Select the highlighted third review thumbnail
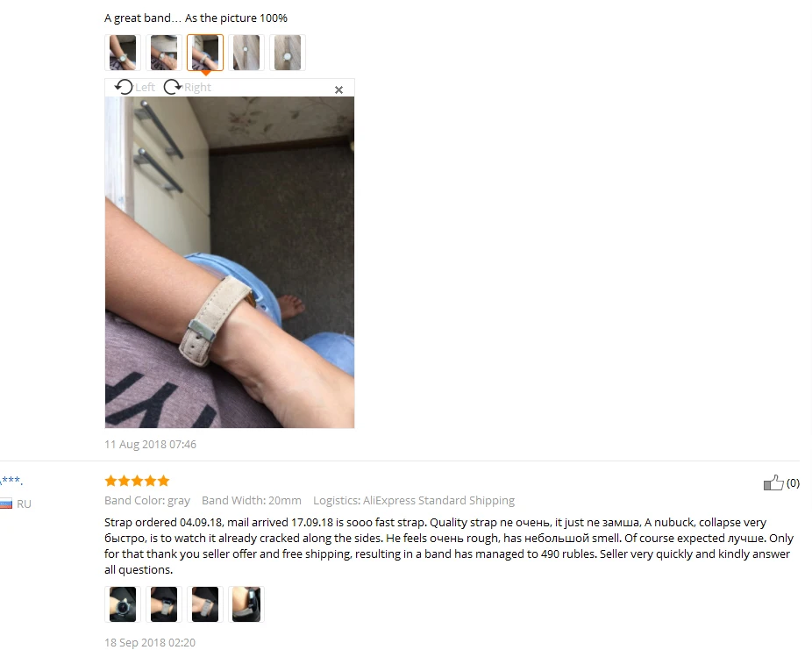Screen dimensions: 812x650 [x=205, y=53]
